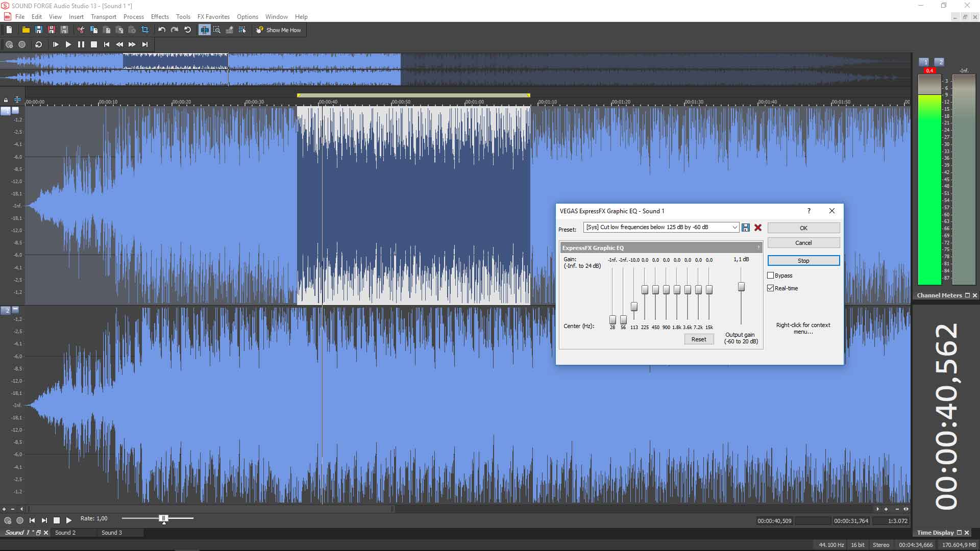
Task: Delete the selected preset using the red X icon
Action: pyautogui.click(x=758, y=228)
